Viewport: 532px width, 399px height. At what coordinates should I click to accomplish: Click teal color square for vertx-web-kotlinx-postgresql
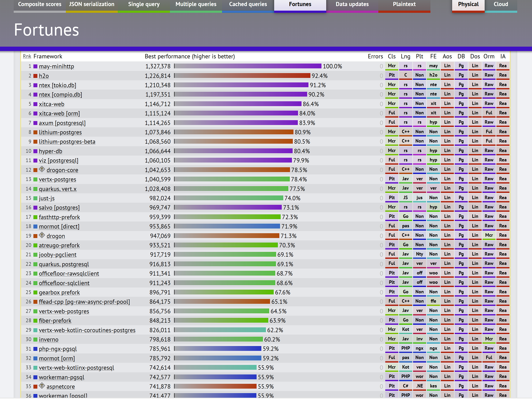click(x=35, y=368)
